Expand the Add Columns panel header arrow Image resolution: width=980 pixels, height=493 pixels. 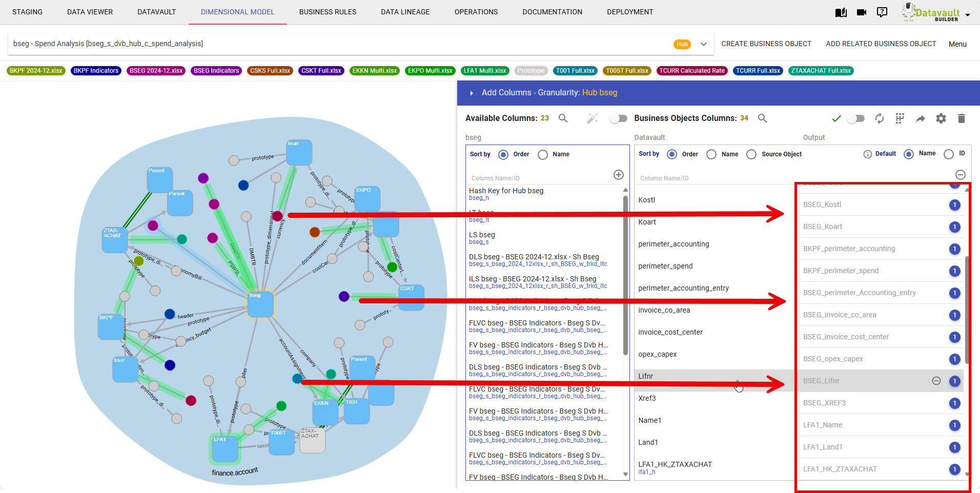coord(472,93)
